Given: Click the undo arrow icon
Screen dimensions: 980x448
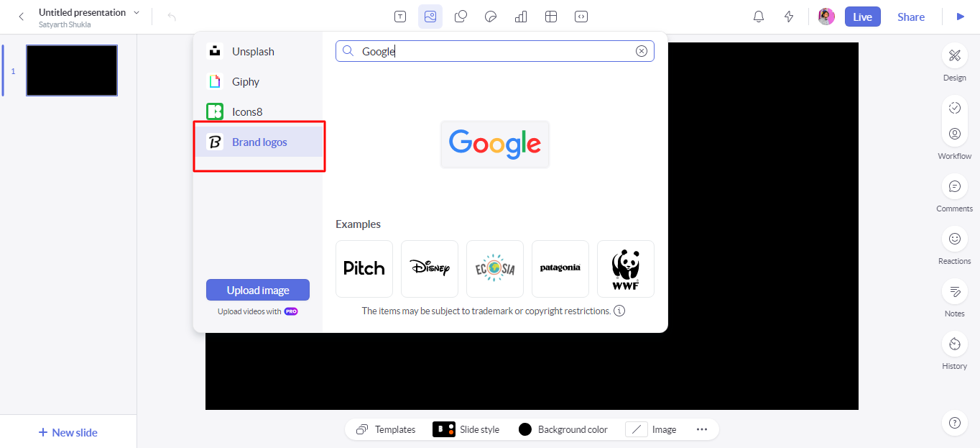Looking at the screenshot, I should tap(172, 17).
